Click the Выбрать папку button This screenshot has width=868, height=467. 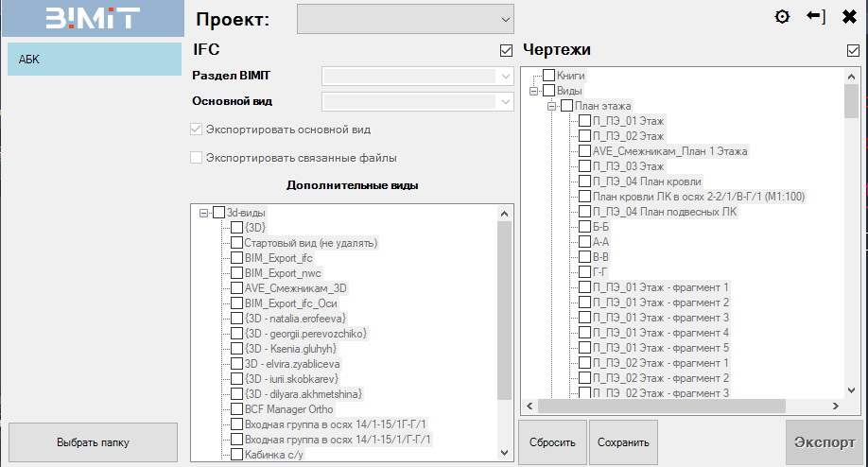pyautogui.click(x=93, y=442)
